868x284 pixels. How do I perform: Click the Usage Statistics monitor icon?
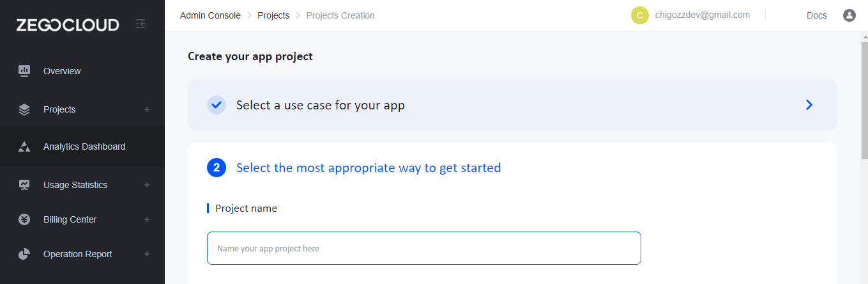tap(24, 185)
